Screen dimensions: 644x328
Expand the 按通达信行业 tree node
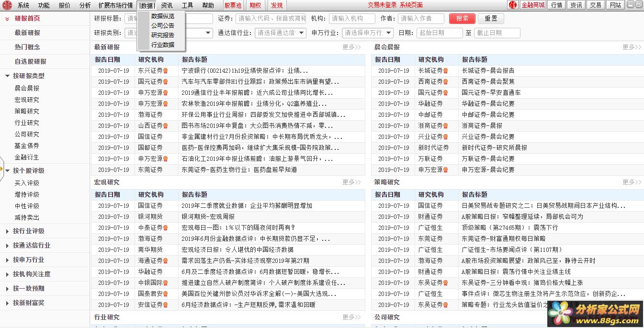click(8, 246)
